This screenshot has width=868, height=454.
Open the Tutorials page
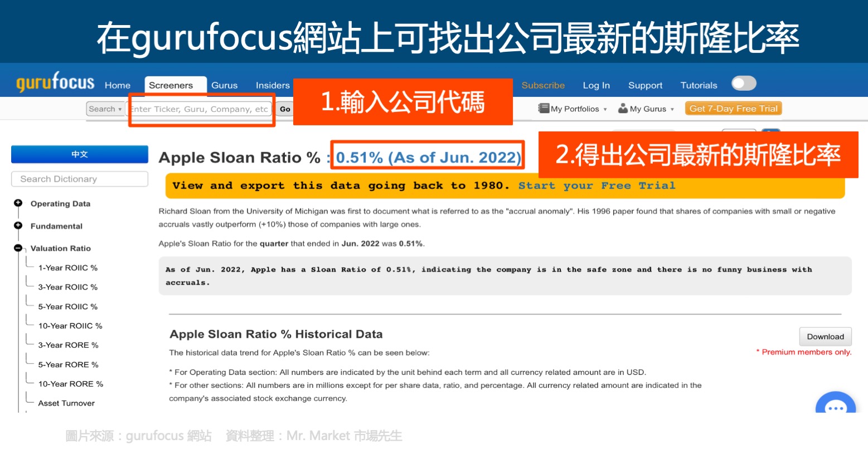[x=699, y=85]
